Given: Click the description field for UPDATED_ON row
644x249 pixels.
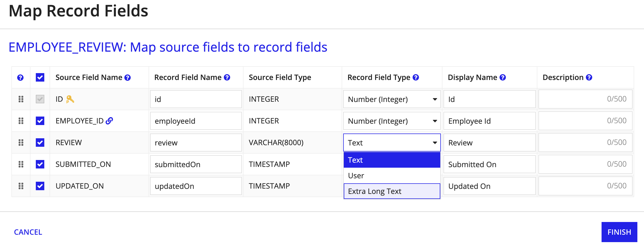Looking at the screenshot, I should pyautogui.click(x=586, y=186).
